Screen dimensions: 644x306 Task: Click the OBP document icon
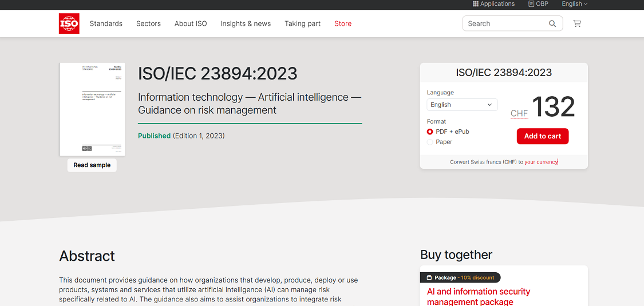coord(531,3)
